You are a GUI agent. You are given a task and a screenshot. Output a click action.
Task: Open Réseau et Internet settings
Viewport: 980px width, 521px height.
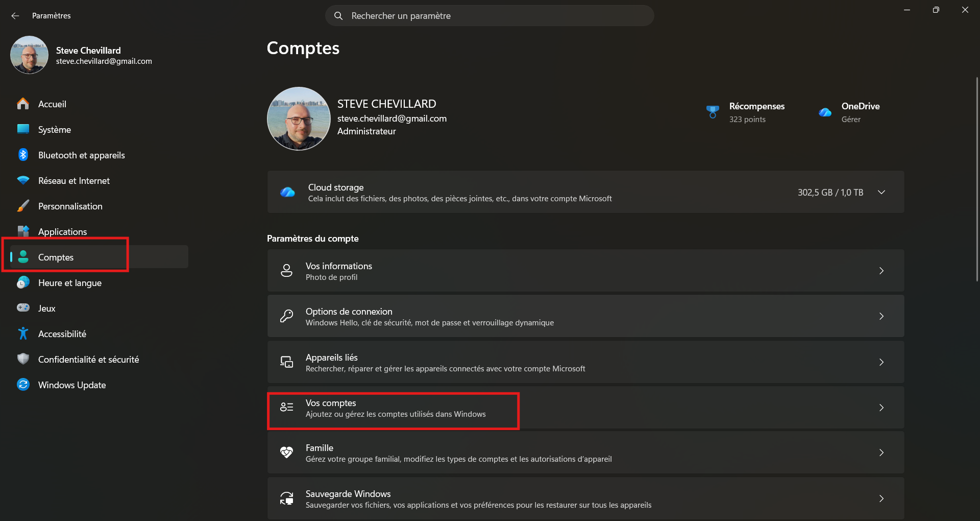pyautogui.click(x=99, y=180)
